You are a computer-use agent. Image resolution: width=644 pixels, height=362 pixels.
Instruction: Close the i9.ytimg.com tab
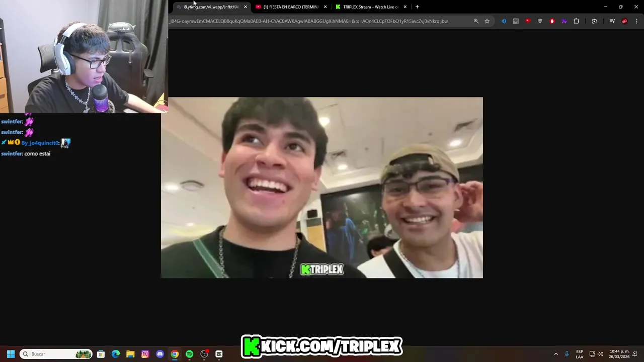pos(246,7)
